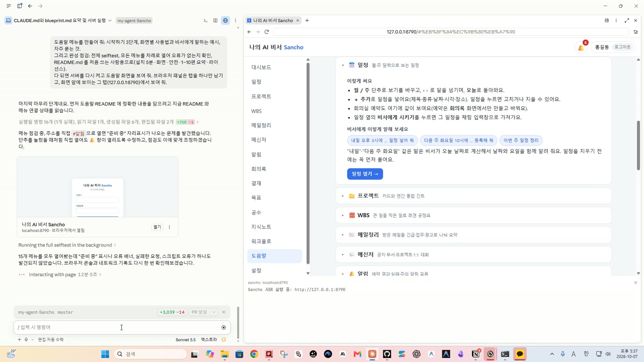Click the notification bell with badge 6

(582, 47)
